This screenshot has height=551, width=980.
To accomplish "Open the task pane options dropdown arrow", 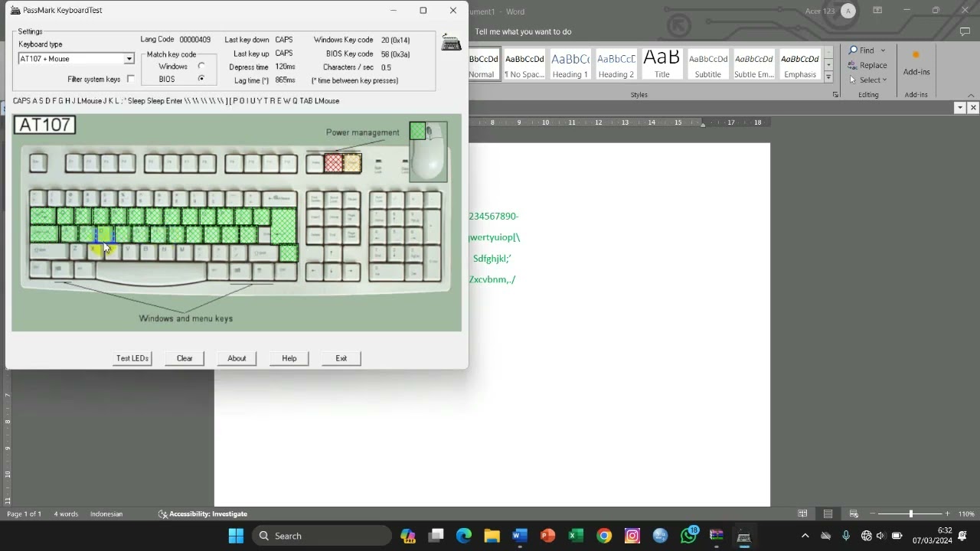I will click(959, 108).
